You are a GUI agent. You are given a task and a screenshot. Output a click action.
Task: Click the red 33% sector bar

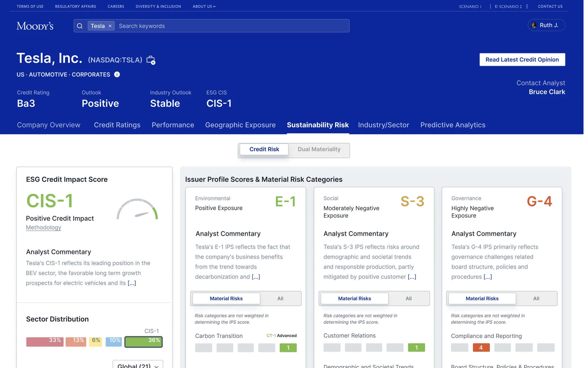(x=45, y=342)
